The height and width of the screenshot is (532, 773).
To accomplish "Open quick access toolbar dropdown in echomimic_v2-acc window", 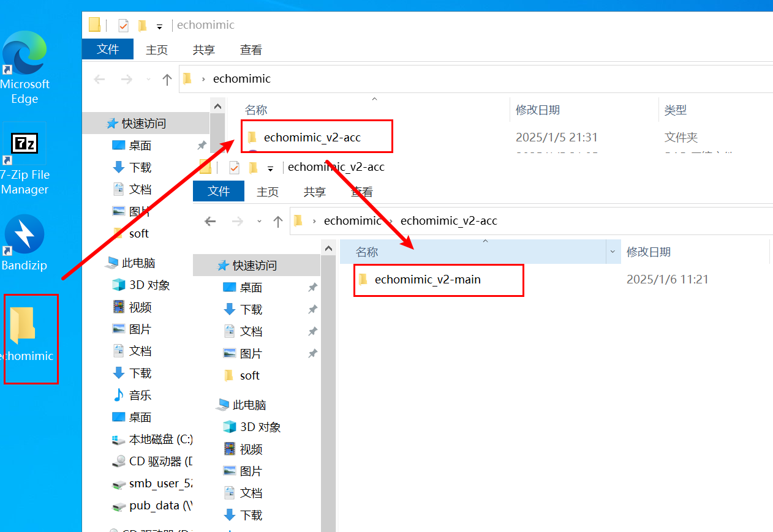I will point(270,168).
